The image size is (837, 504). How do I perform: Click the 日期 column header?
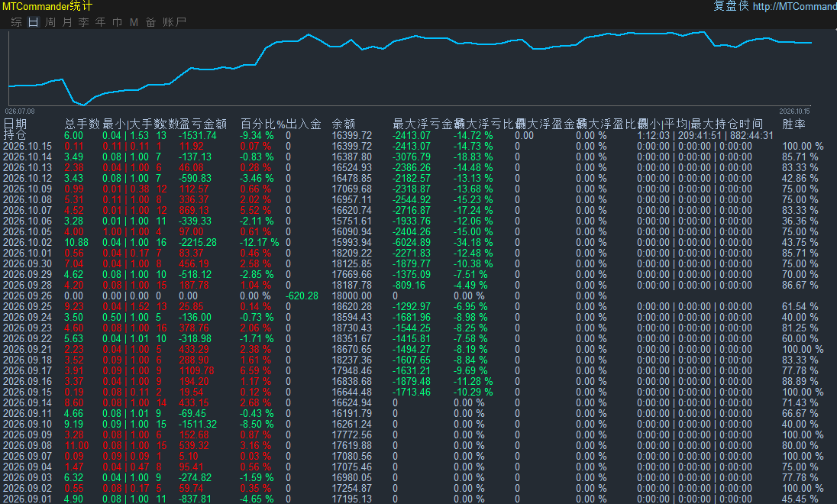[15, 124]
